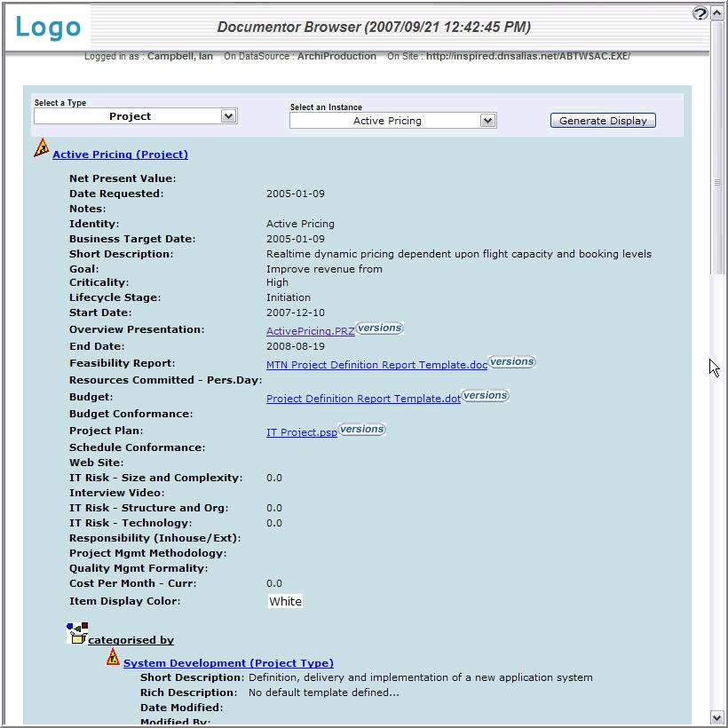Screen dimensions: 728x728
Task: Click the yellow warning icon beside Active Pricing
Action: [x=41, y=149]
